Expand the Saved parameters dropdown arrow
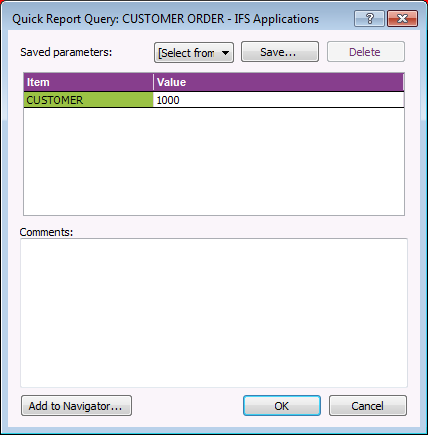The height and width of the screenshot is (435, 428). pyautogui.click(x=226, y=53)
